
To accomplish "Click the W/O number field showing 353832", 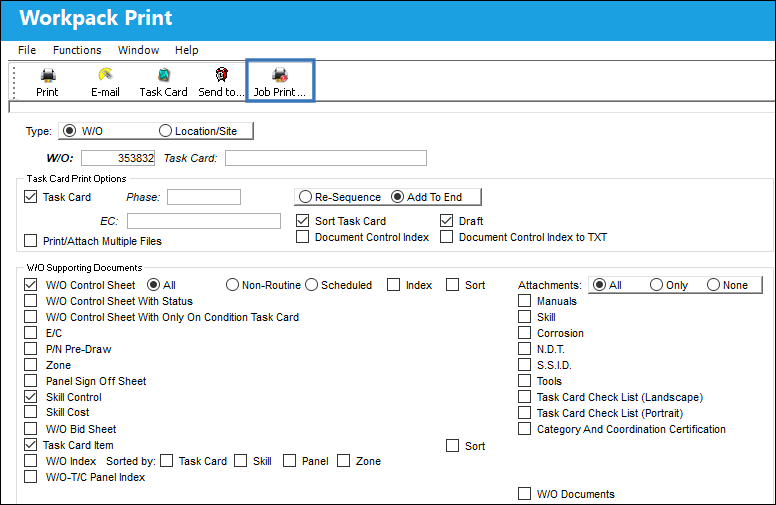I will pos(118,158).
